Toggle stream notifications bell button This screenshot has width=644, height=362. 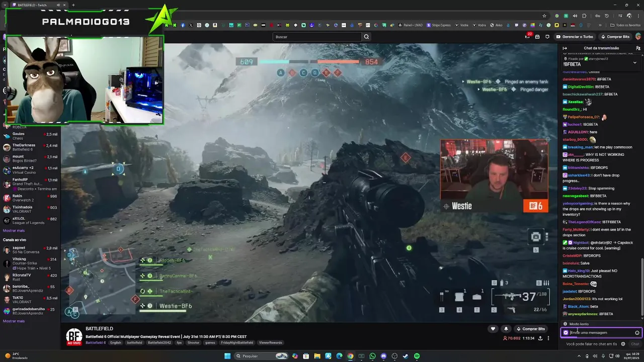506,329
